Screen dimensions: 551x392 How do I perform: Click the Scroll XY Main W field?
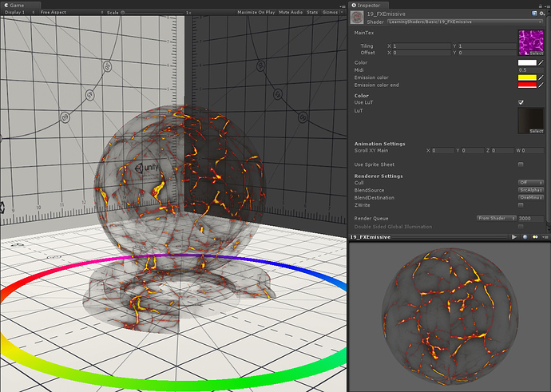point(533,150)
